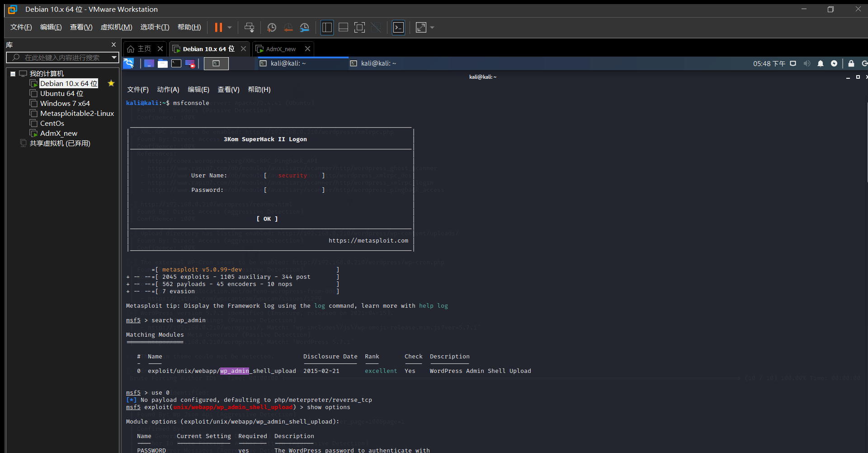The width and height of the screenshot is (868, 453).
Task: Switch to the 主页 home tab
Action: (139, 49)
